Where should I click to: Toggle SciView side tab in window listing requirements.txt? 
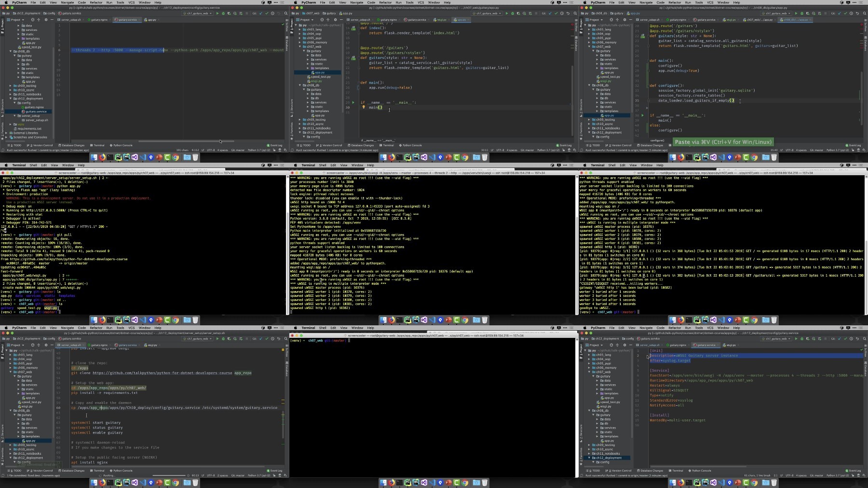tap(287, 26)
